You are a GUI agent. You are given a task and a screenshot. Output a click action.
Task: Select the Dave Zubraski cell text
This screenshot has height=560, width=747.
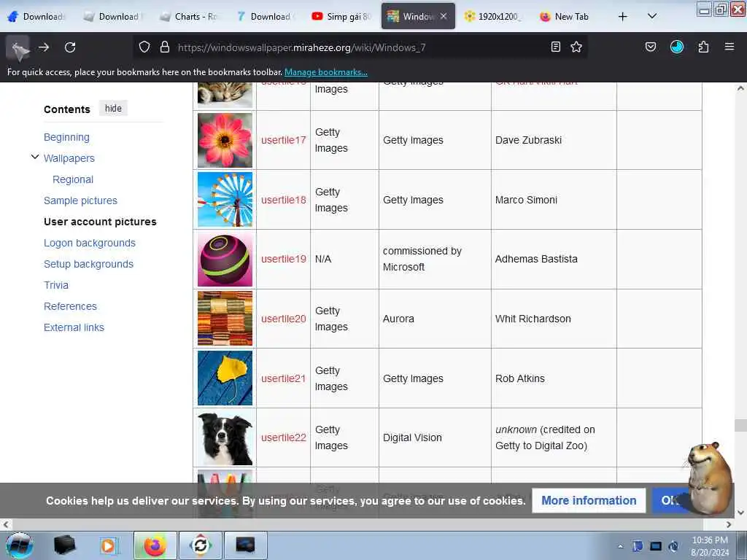pos(528,140)
